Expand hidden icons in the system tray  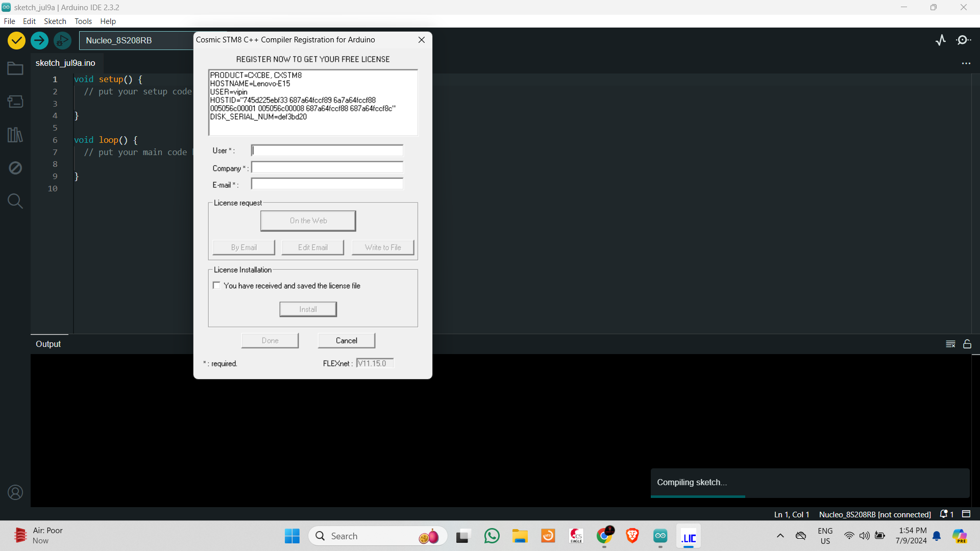point(780,536)
